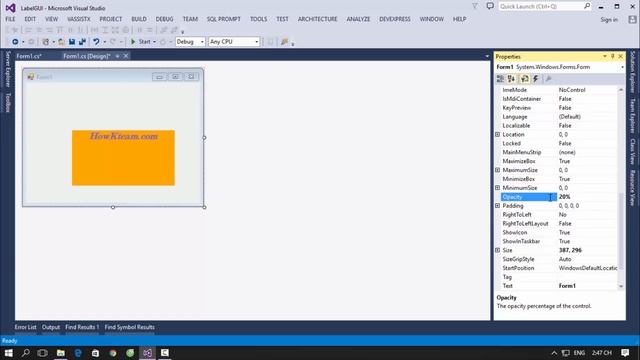The image size is (640, 360).
Task: Click the Windows Start button
Action: coord(8,353)
